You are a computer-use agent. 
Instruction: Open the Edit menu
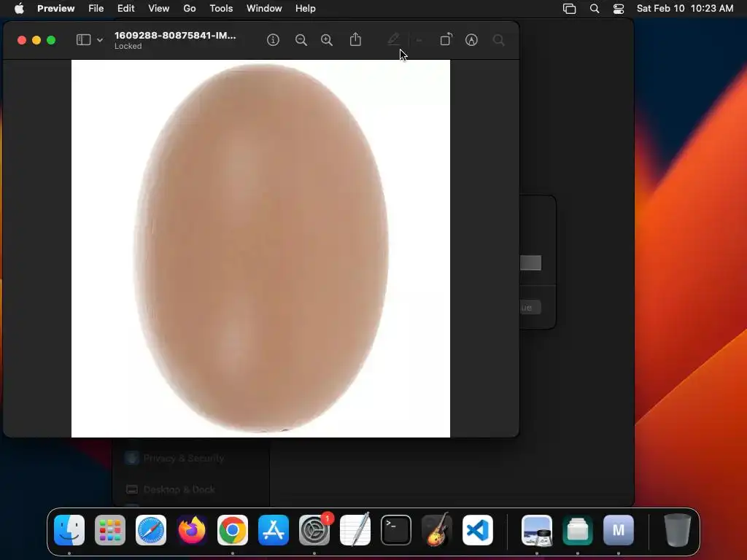[125, 8]
